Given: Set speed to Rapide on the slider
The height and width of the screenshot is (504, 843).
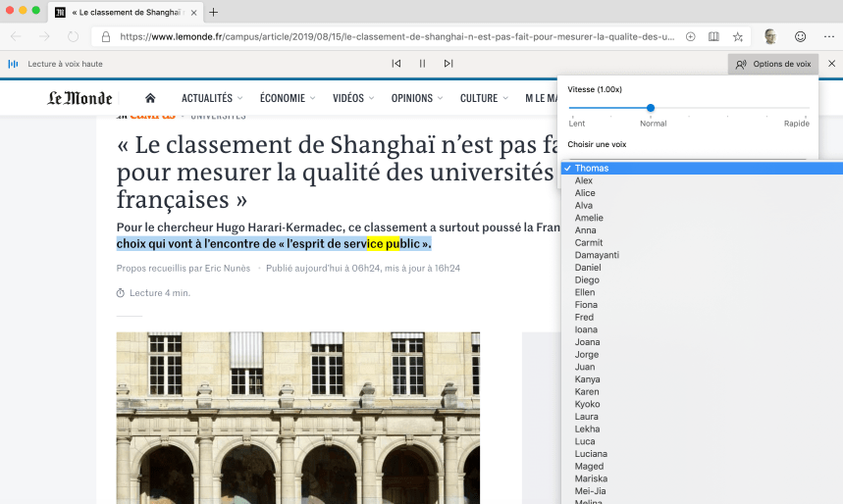Looking at the screenshot, I should coord(806,108).
